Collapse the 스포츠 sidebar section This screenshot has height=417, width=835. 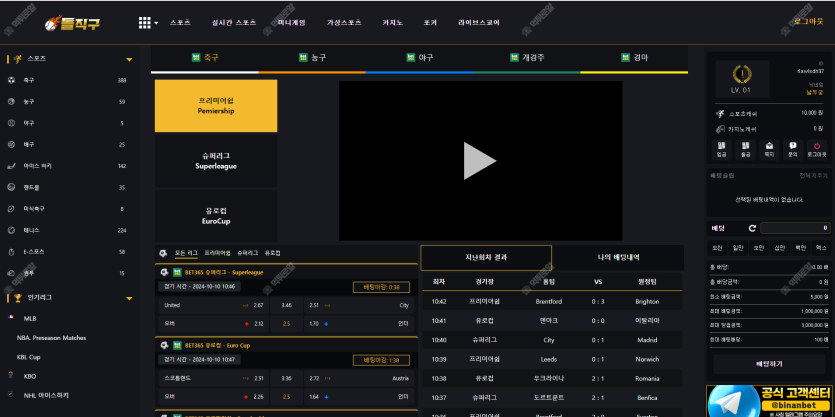tap(129, 59)
